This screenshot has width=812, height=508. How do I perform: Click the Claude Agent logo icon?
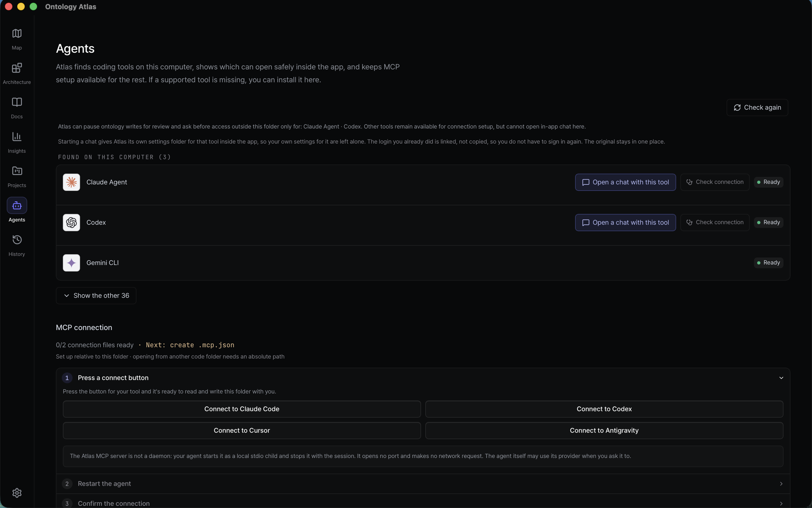(x=71, y=182)
